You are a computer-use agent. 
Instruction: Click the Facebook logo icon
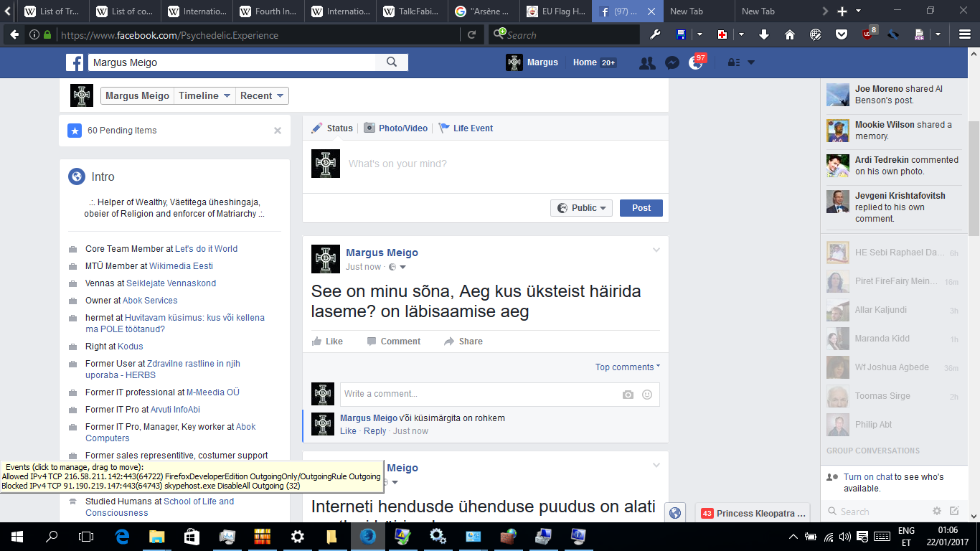tap(75, 62)
